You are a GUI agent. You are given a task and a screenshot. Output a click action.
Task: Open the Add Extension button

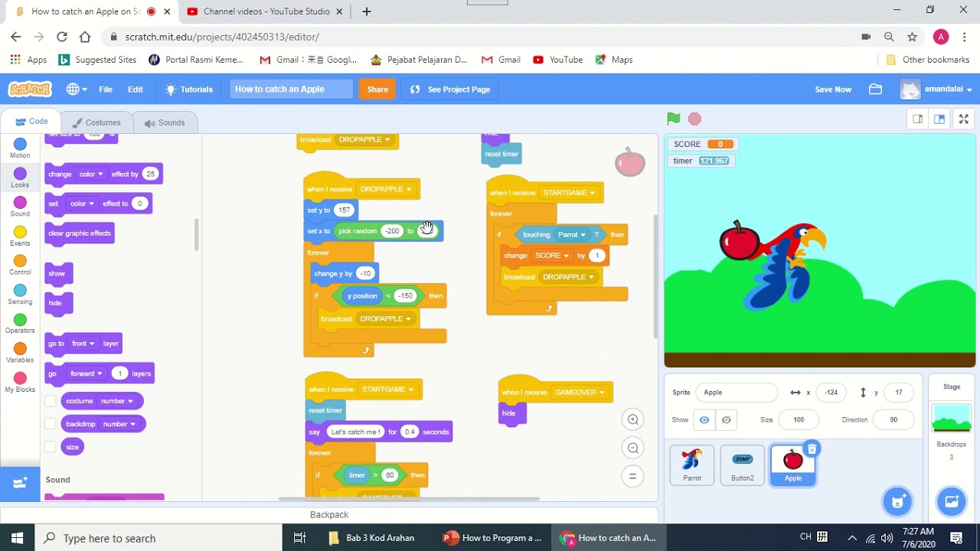[x=20, y=483]
